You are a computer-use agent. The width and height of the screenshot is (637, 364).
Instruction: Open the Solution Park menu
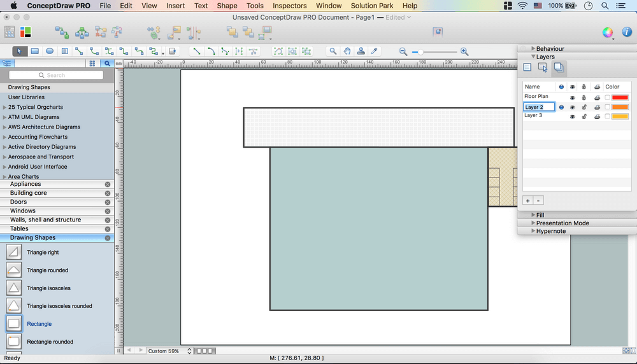point(372,6)
